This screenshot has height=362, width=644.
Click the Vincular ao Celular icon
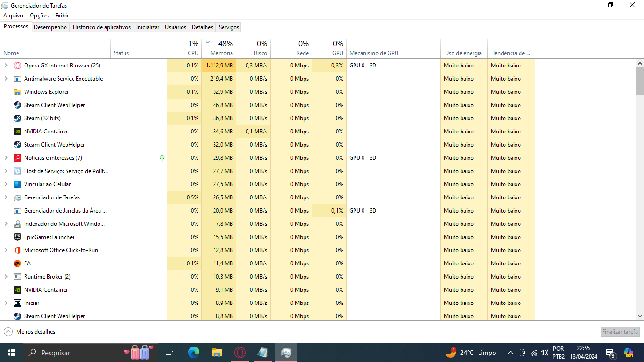pos(17,184)
